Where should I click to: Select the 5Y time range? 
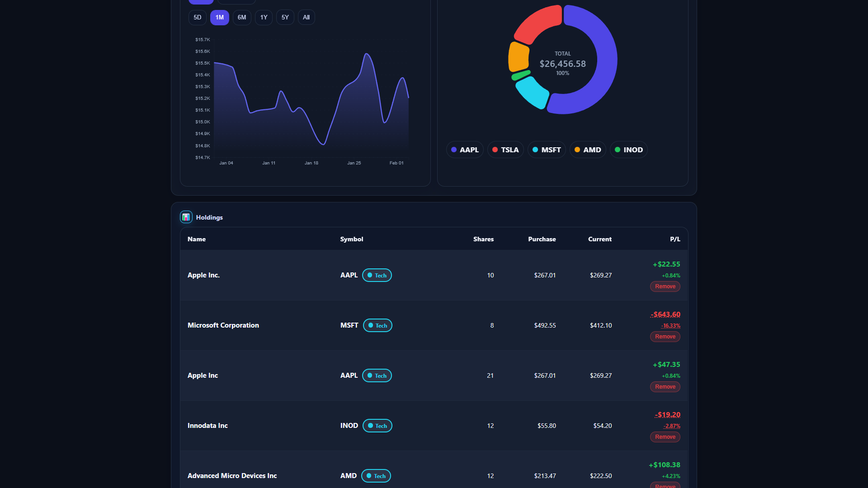pyautogui.click(x=285, y=17)
